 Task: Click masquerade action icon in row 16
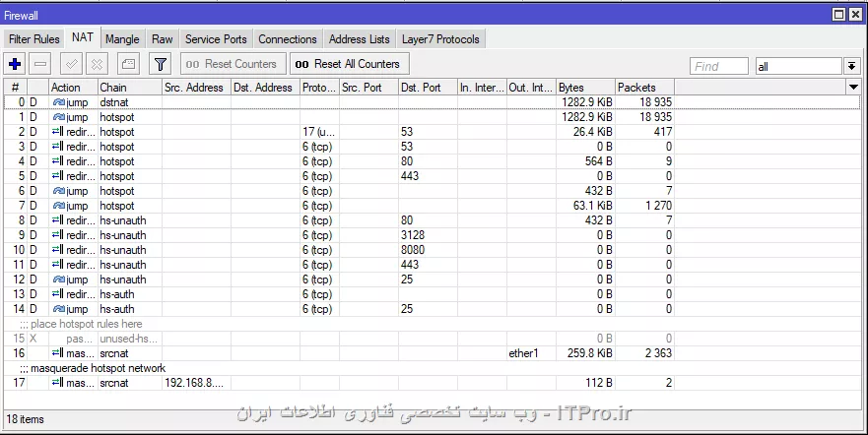point(57,353)
